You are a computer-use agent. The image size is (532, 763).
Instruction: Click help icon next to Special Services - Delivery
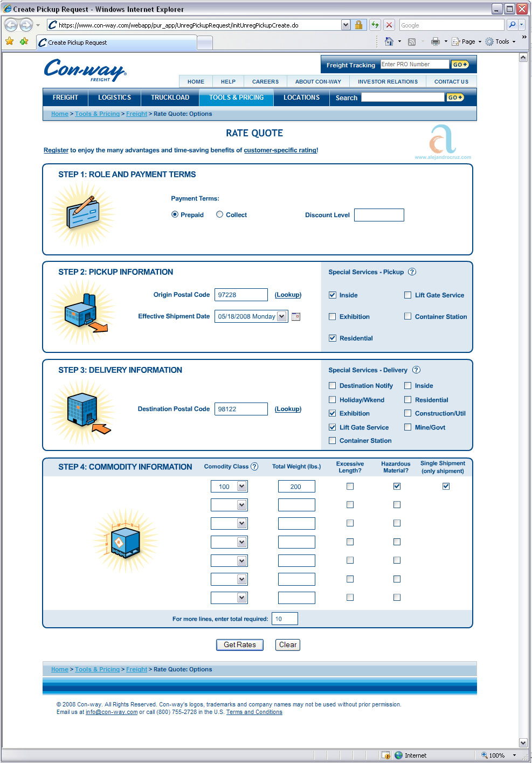coord(416,370)
